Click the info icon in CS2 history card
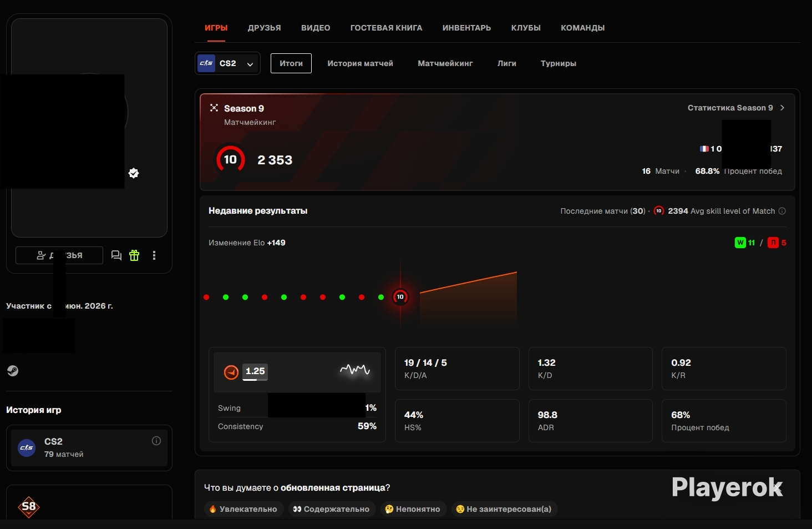 click(156, 441)
